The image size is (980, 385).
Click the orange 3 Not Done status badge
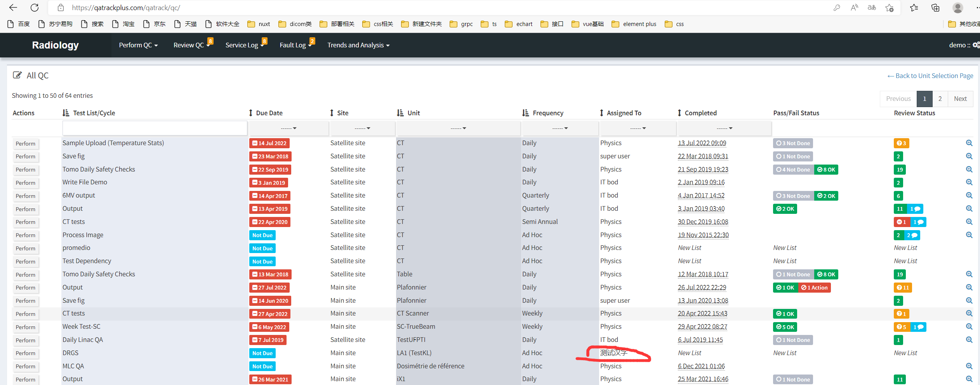coord(793,143)
